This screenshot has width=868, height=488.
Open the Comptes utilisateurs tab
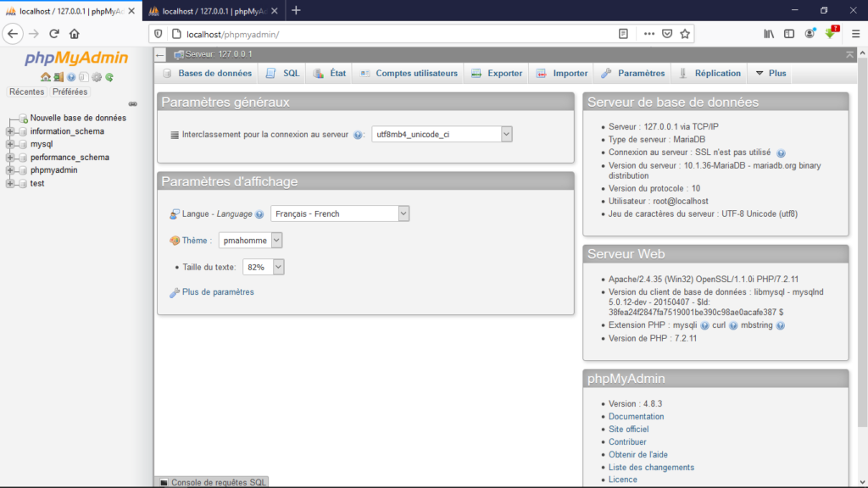[x=409, y=73]
